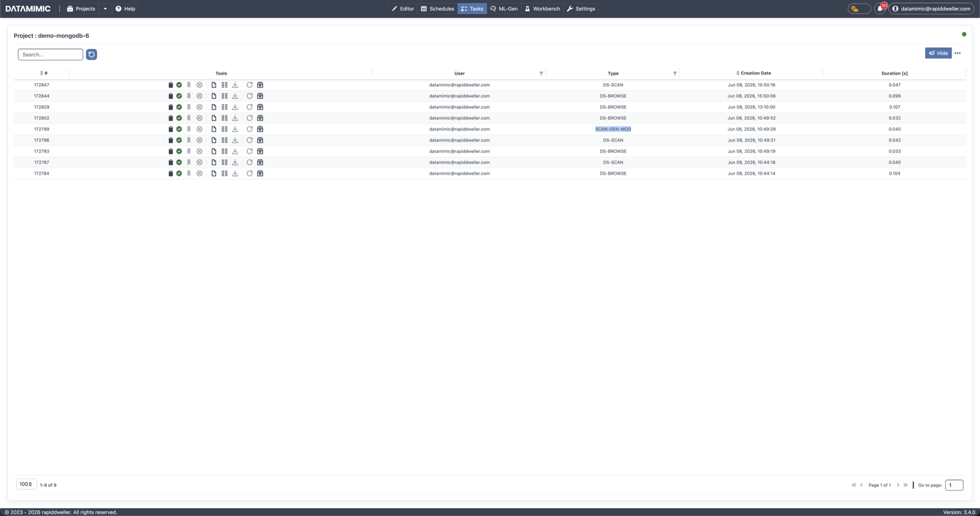Expand the Projects dropdown arrow

click(x=105, y=9)
